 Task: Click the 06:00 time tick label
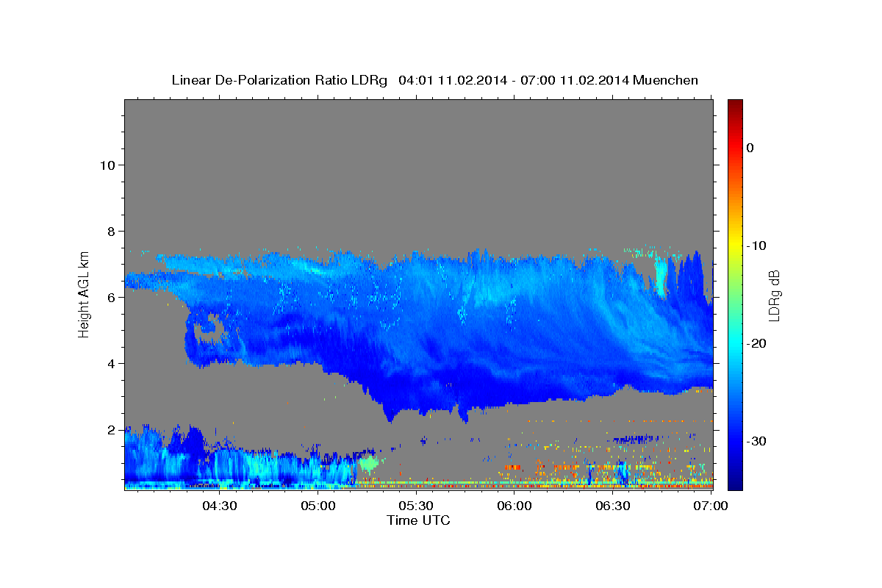514,506
